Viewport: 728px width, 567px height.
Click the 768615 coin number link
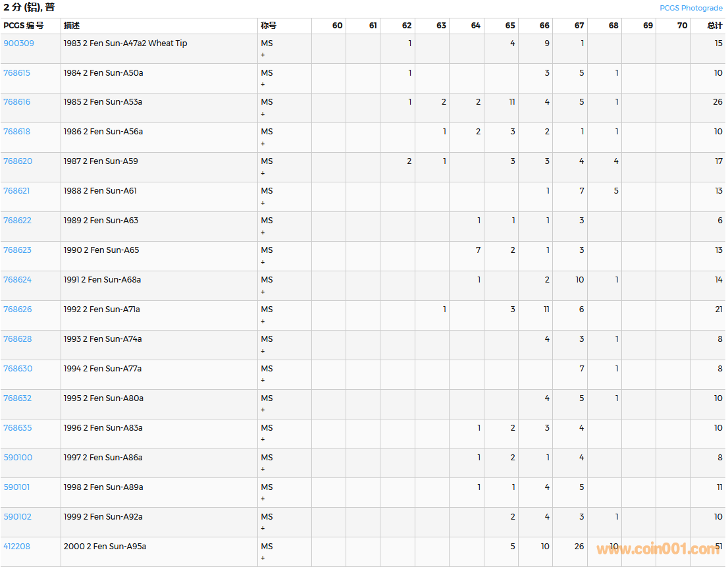pos(16,73)
